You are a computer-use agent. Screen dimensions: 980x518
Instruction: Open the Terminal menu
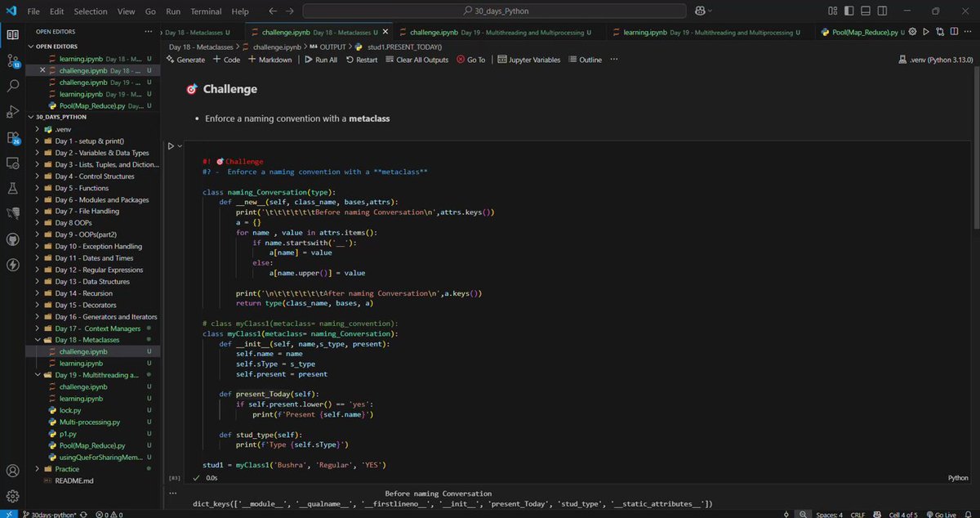pos(206,11)
